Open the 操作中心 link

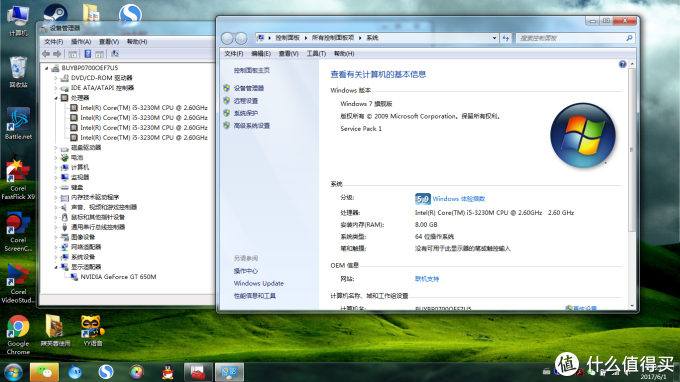(245, 271)
